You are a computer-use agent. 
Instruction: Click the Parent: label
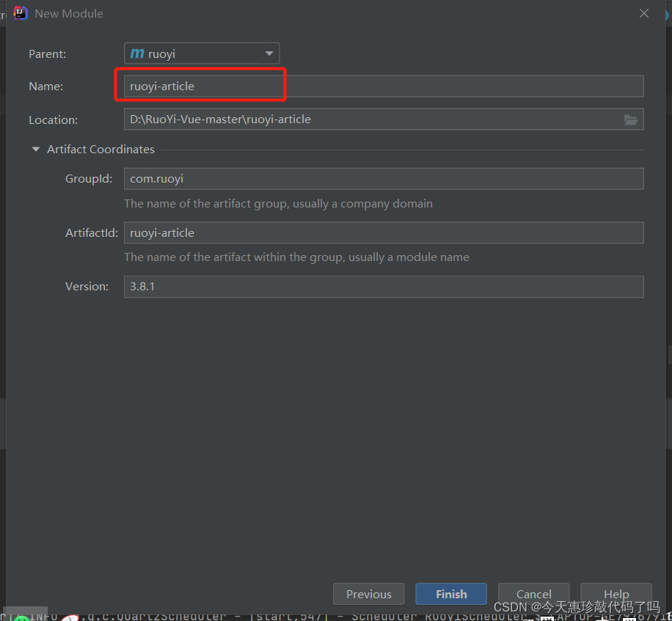pos(47,54)
